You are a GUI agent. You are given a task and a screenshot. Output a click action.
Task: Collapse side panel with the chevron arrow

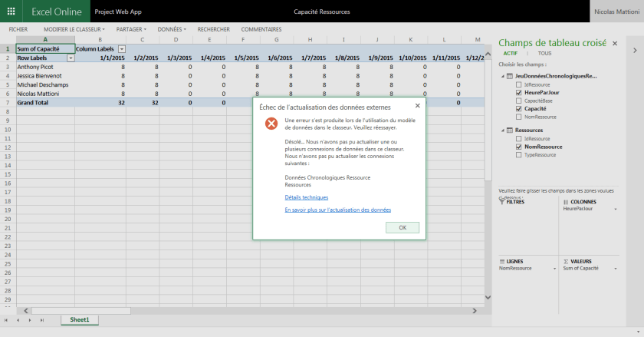coord(635,50)
